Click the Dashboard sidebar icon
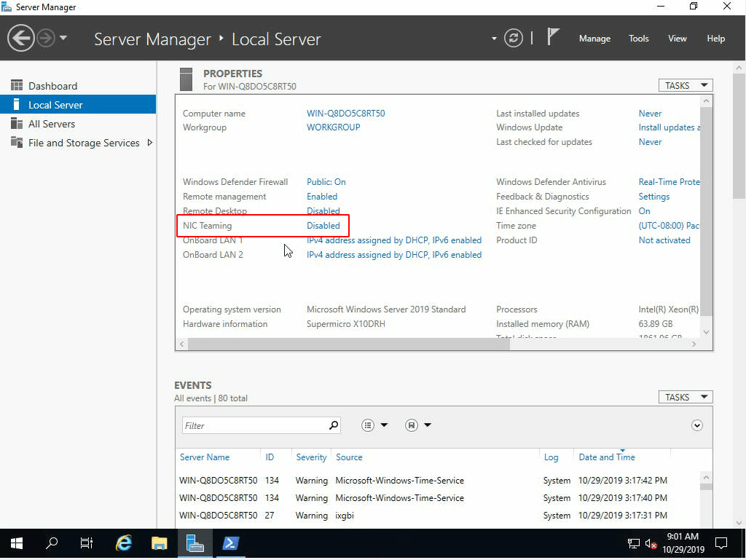Screen dimensions: 746x560 17,86
